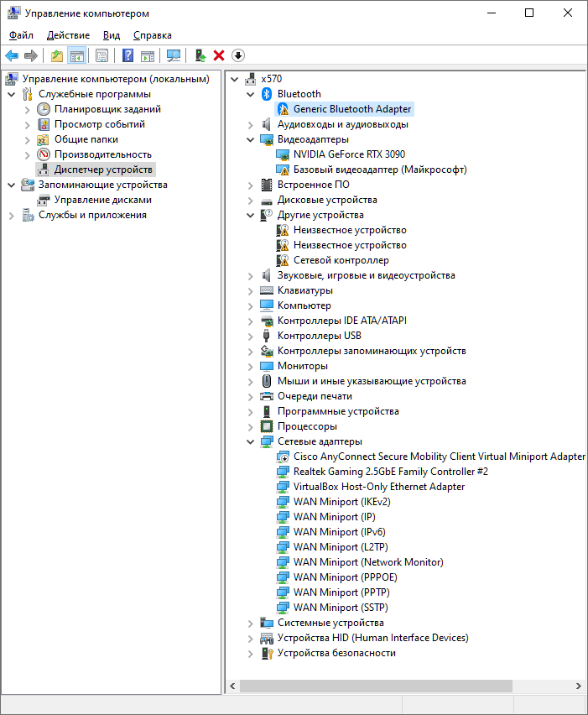Collapse the Видеоадаптеры category
Image resolution: width=588 pixels, height=715 pixels.
click(x=250, y=139)
